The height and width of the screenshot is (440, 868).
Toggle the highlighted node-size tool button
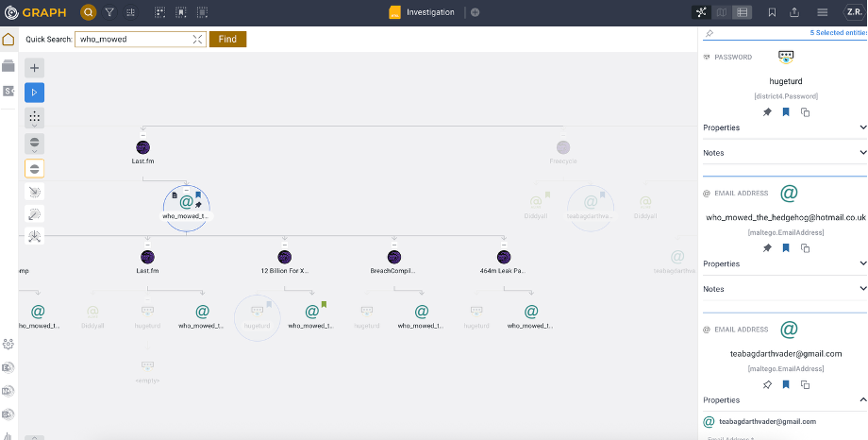point(34,168)
